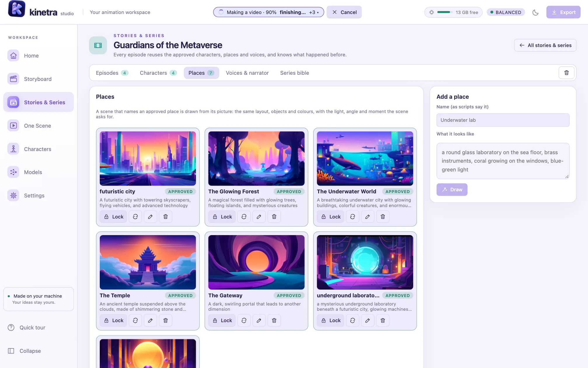Open The Gateway thumbnail image
Screen dimensions: 588x368
pyautogui.click(x=256, y=262)
